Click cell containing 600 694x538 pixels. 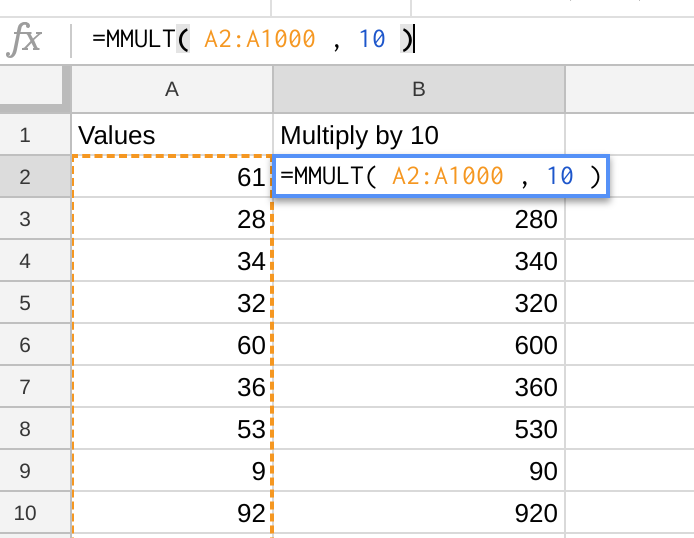pos(419,345)
